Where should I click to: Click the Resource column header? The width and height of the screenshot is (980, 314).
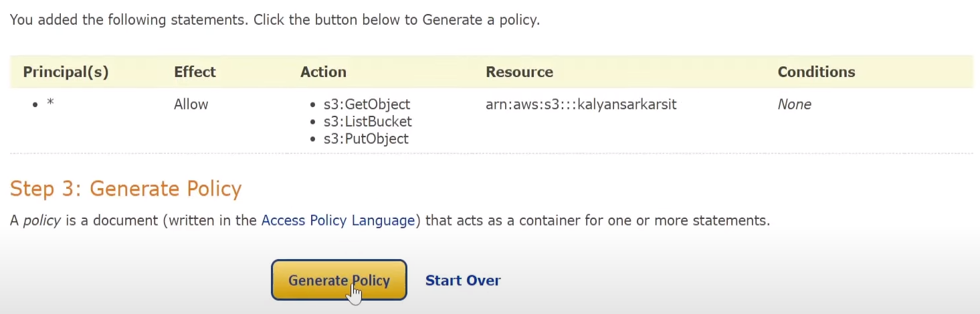(x=519, y=72)
